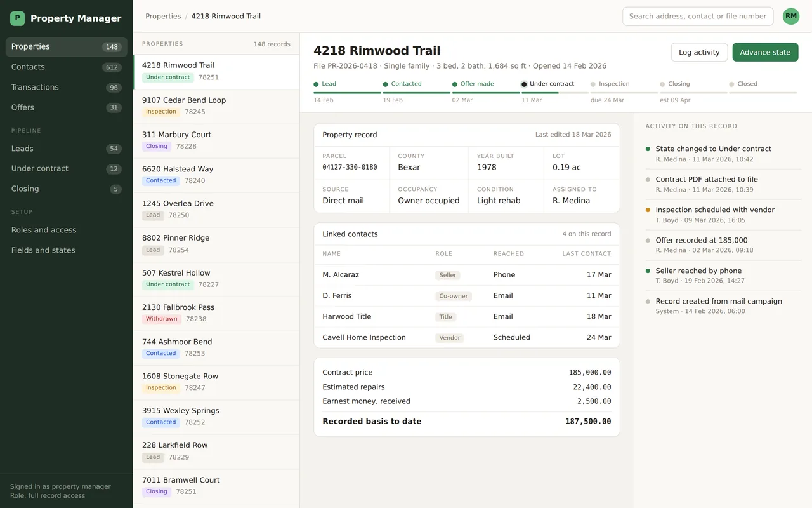Go to Transactions section

tap(67, 88)
